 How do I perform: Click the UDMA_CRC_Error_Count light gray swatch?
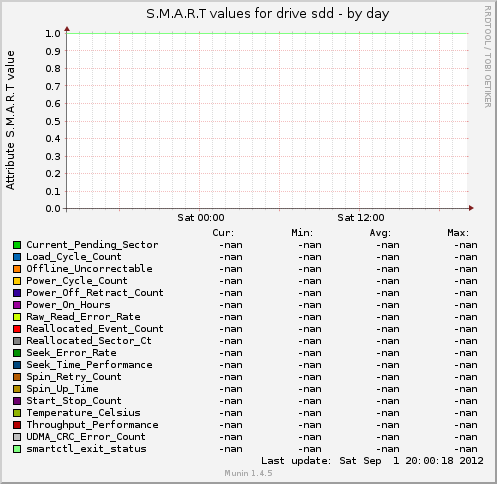click(x=17, y=437)
